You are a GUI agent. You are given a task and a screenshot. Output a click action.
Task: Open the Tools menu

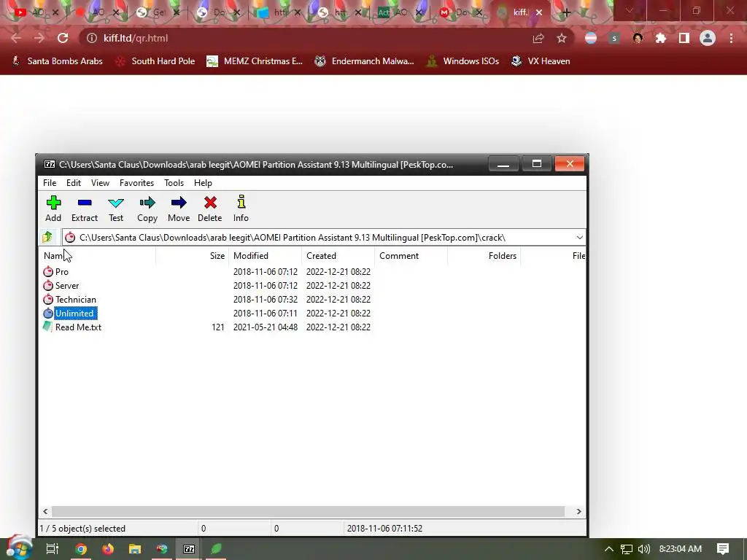click(174, 183)
